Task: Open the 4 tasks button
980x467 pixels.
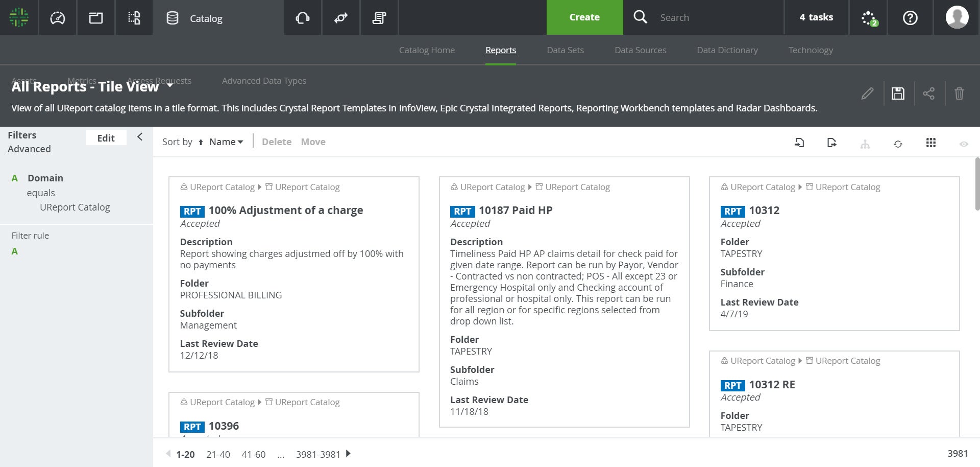Action: tap(816, 17)
